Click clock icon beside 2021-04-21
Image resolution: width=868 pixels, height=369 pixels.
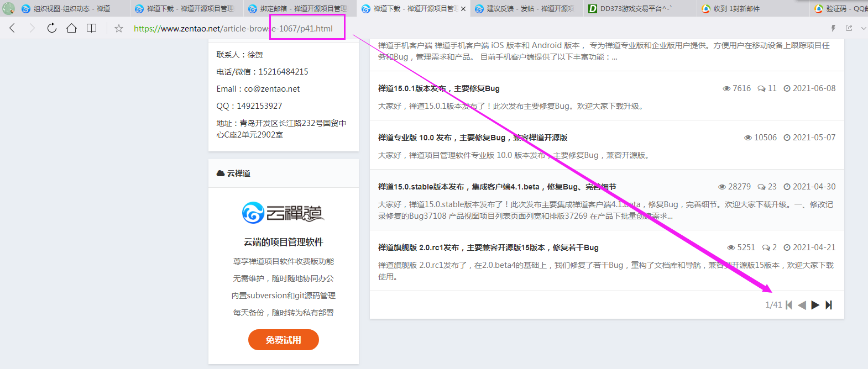[x=787, y=247]
